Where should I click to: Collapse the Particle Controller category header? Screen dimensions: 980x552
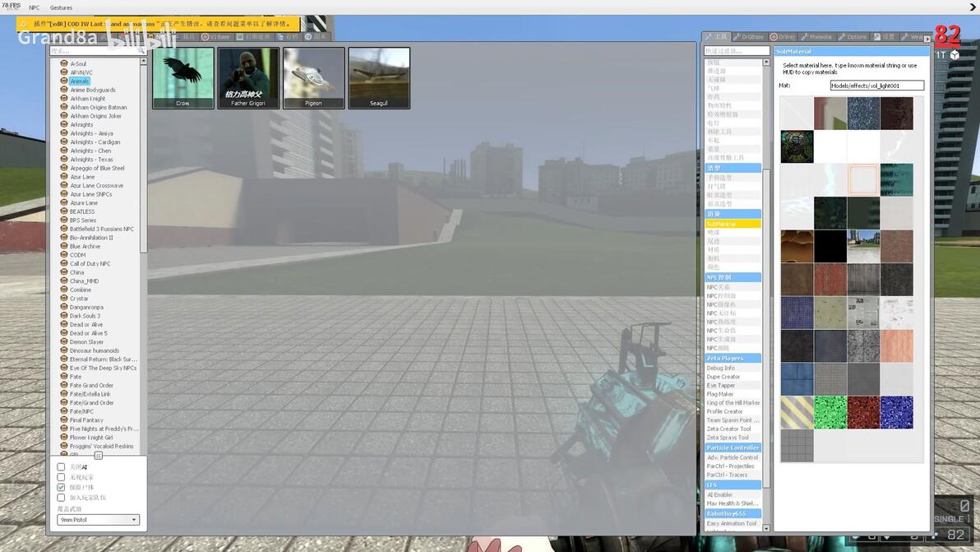pyautogui.click(x=733, y=448)
